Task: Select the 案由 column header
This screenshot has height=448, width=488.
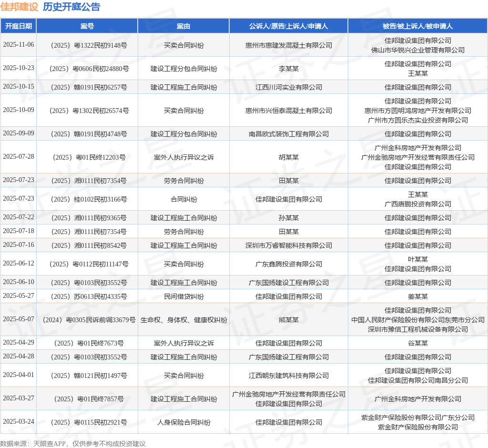Action: [183, 26]
